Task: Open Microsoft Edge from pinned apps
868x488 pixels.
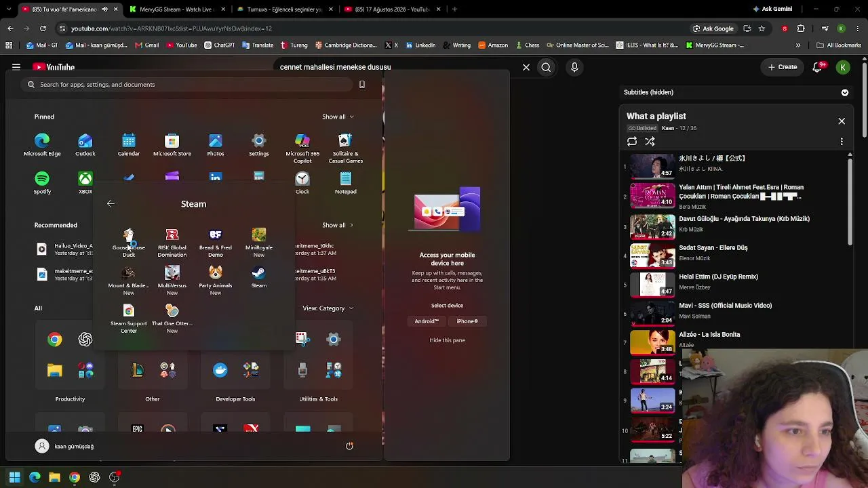Action: coord(42,145)
